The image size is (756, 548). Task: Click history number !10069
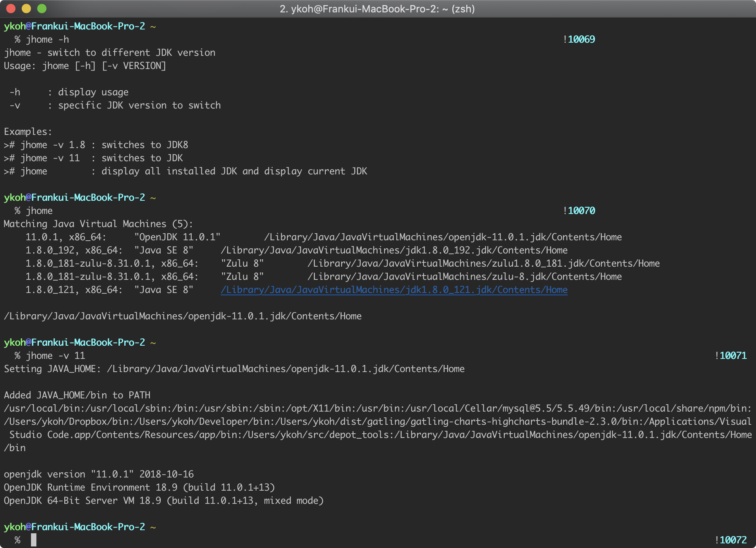(579, 40)
